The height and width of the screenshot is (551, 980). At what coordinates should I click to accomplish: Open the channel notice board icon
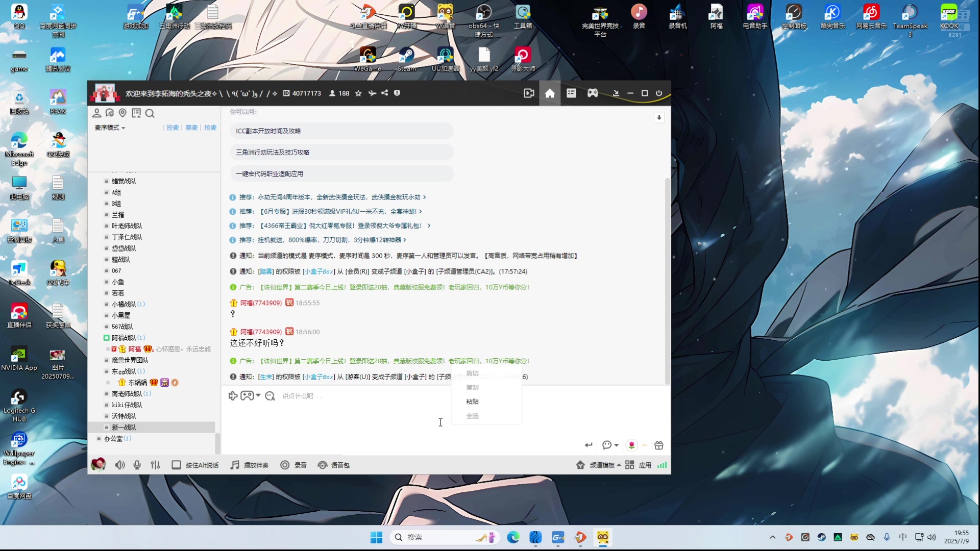(136, 113)
